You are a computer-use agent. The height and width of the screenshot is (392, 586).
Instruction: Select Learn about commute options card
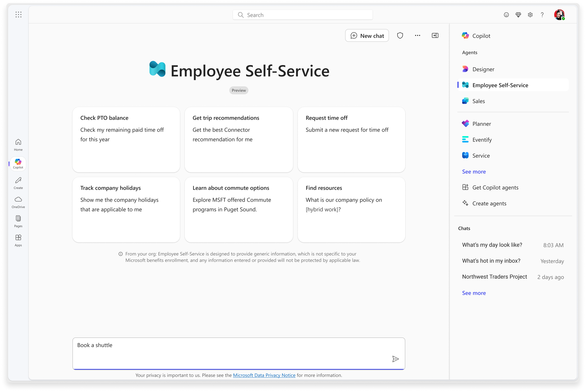[x=239, y=210]
